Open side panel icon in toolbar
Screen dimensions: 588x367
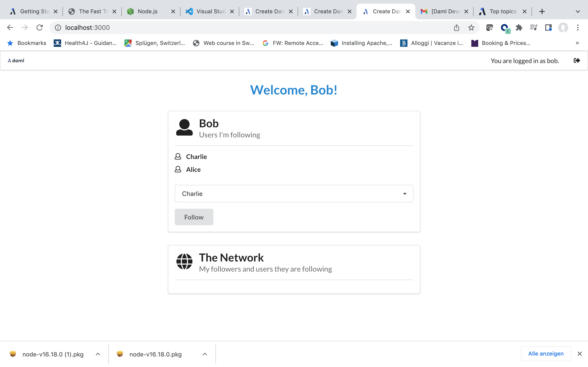(548, 28)
